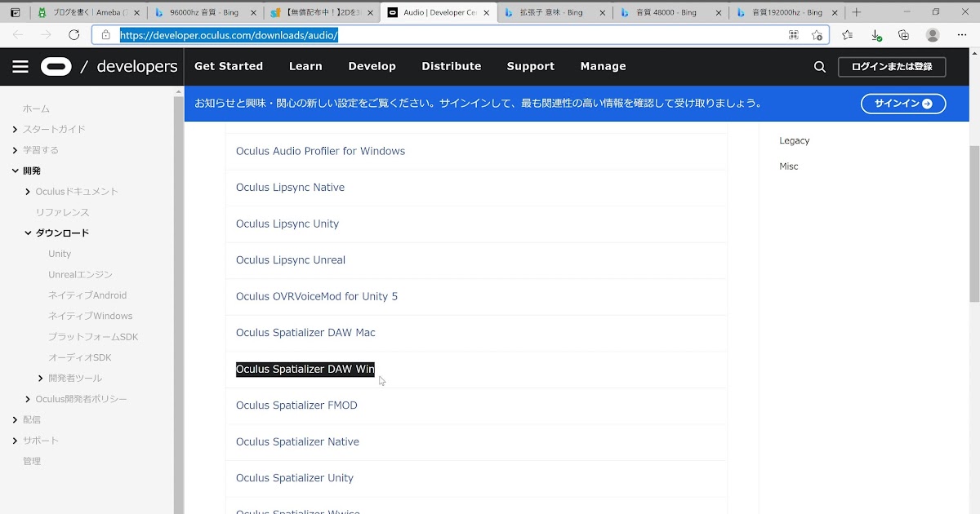980x514 pixels.
Task: Open the favorites list icon in toolbar
Action: [x=847, y=35]
